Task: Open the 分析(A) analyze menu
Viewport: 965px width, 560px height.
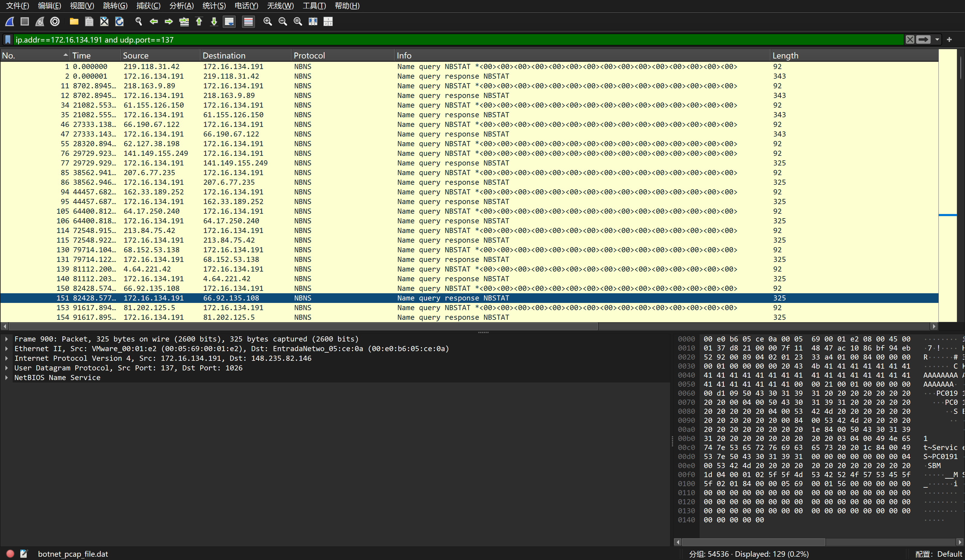Action: (x=181, y=6)
